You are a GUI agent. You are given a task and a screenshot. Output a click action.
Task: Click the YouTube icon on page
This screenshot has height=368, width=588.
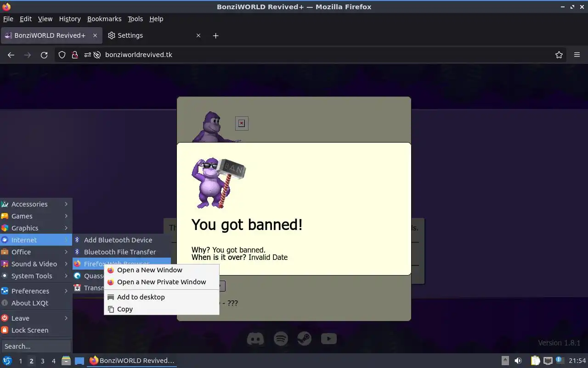[328, 339]
